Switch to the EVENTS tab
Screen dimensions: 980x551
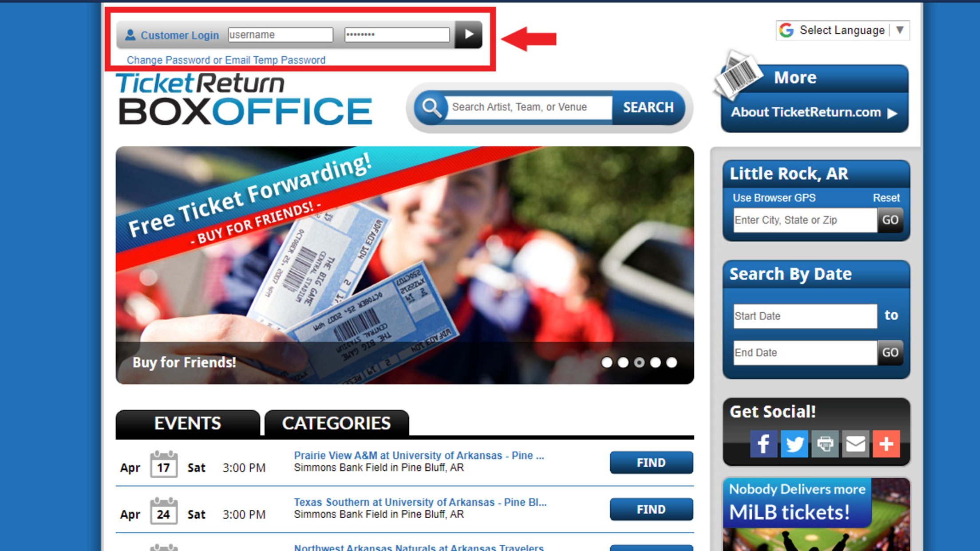tap(187, 423)
